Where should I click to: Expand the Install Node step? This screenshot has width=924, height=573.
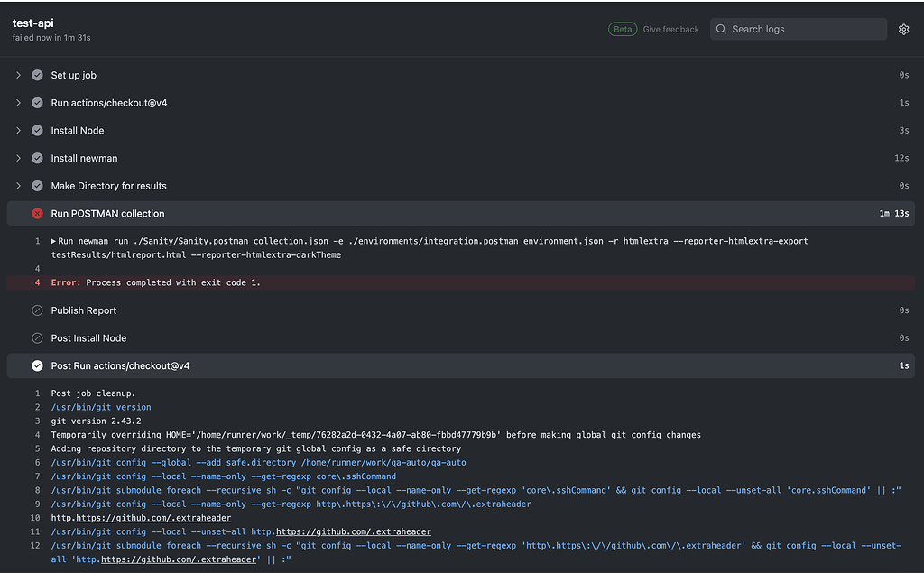pos(18,131)
